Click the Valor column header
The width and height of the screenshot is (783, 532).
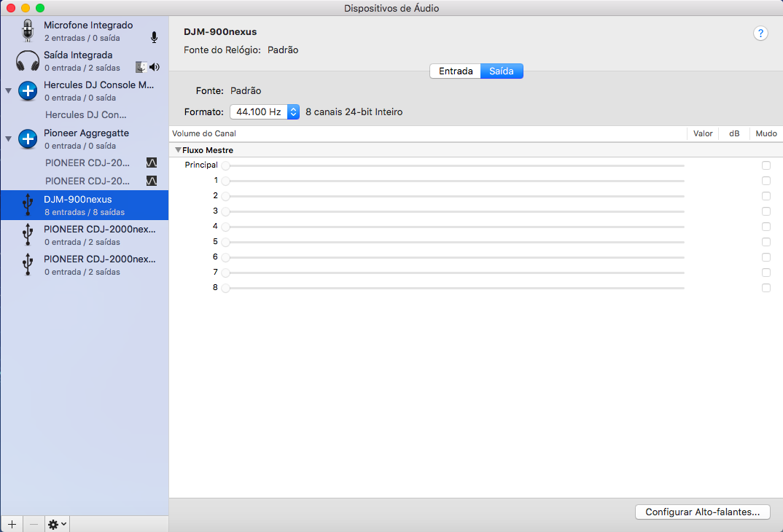pyautogui.click(x=703, y=133)
